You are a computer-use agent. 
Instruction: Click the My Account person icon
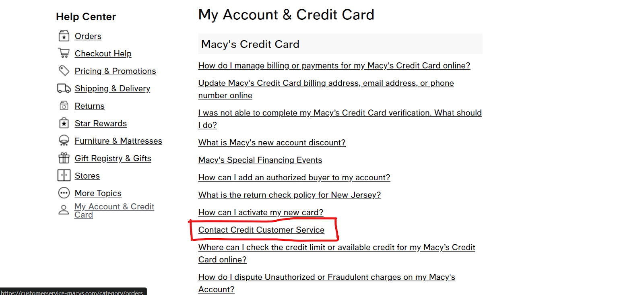click(64, 210)
